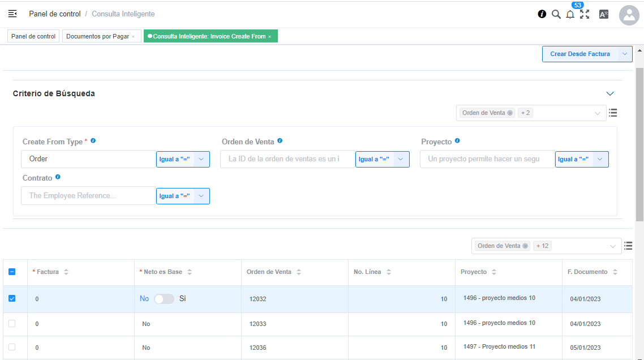This screenshot has width=644, height=360.
Task: Open operator dropdown for Orden de Venta
Action: (401, 160)
